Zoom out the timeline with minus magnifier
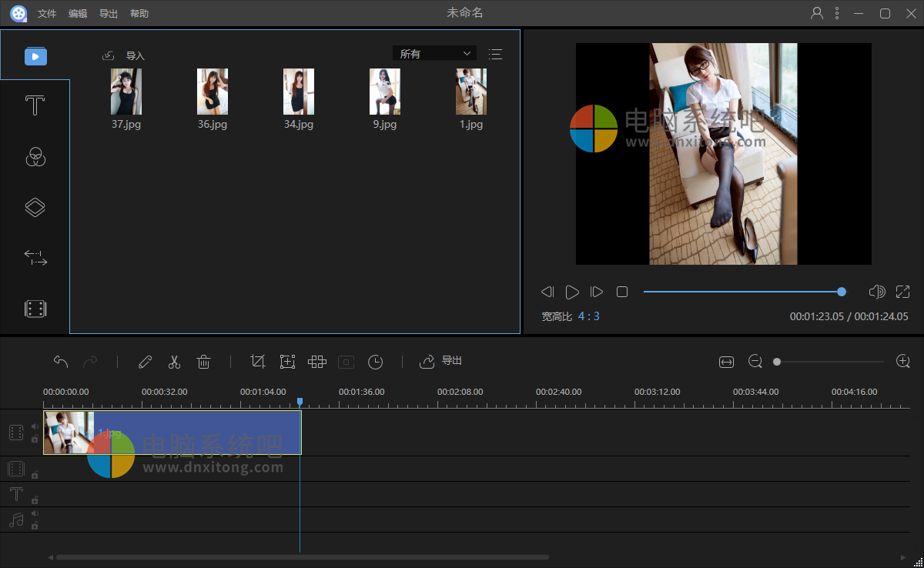 (755, 362)
